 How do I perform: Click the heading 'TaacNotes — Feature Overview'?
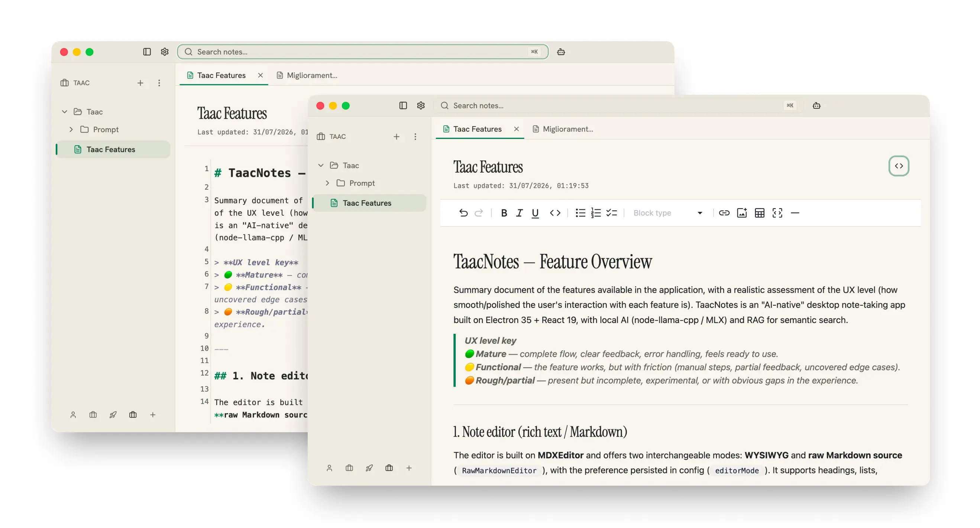tap(552, 261)
